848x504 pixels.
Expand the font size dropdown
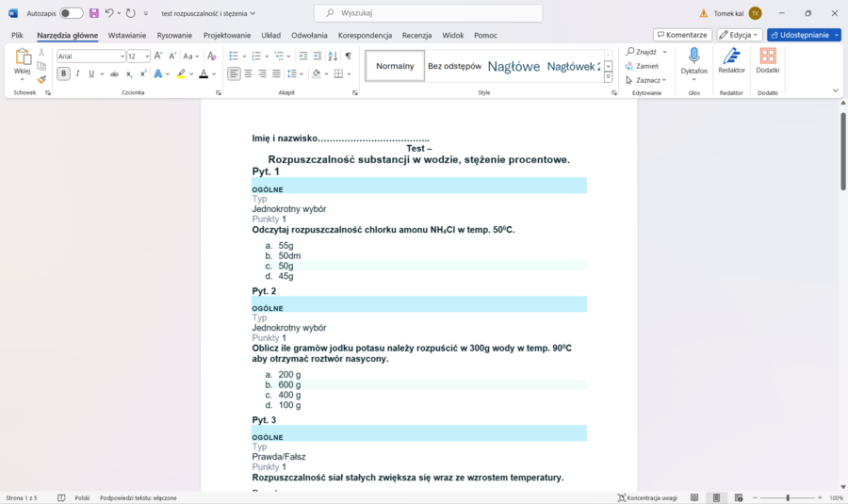tap(147, 57)
